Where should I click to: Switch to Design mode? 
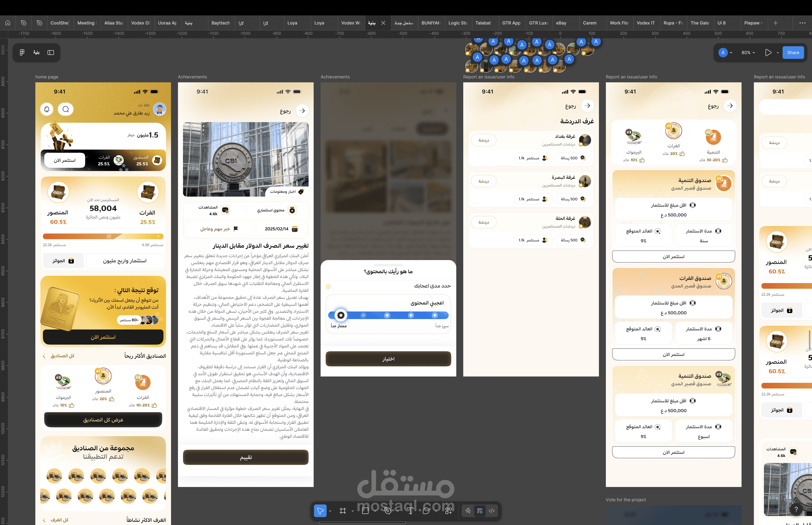coord(480,511)
